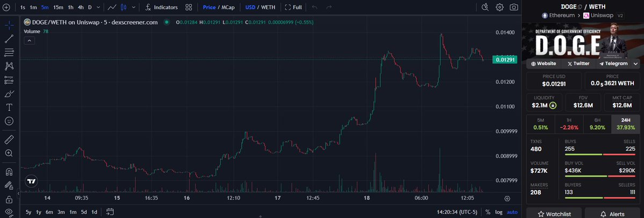Toggle lock all drawing tools

[9, 200]
